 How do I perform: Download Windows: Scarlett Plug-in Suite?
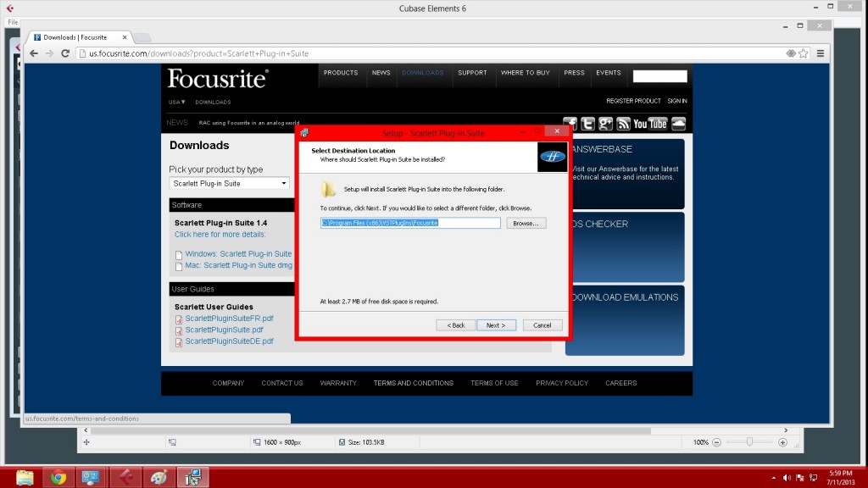(238, 254)
